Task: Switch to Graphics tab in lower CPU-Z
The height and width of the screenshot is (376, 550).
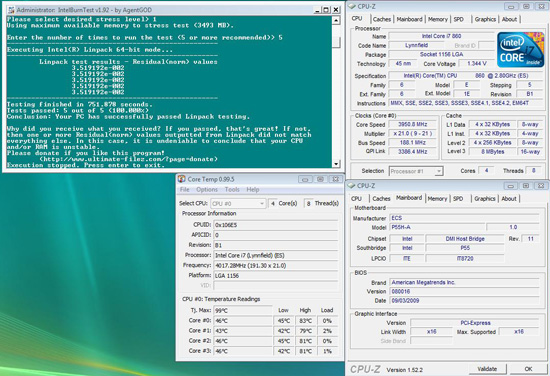Action: click(485, 199)
